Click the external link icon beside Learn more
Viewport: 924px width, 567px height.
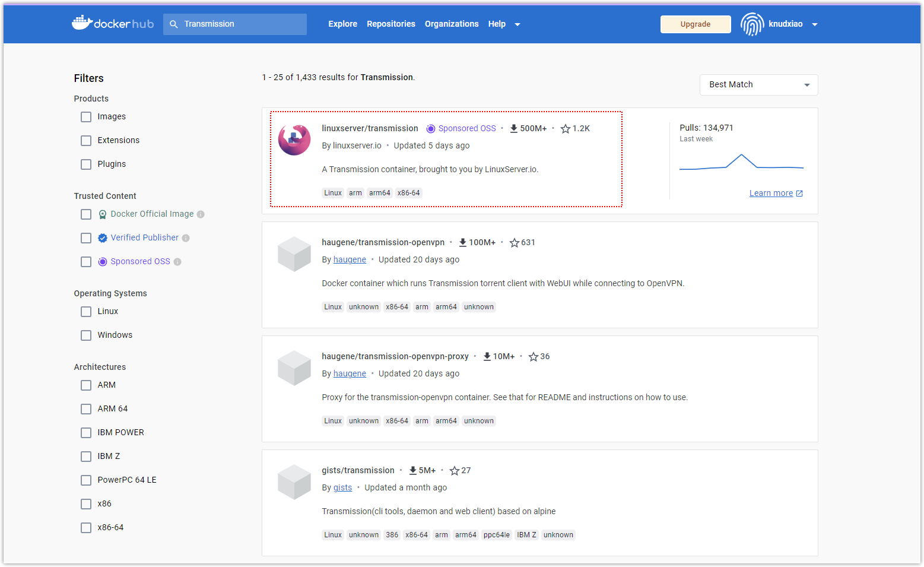coord(799,194)
